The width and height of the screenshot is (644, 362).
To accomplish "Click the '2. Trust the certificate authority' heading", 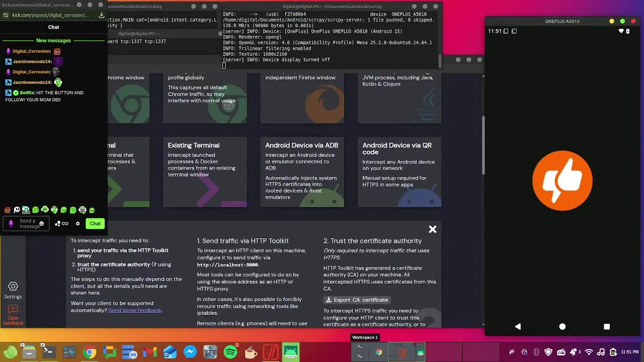I will point(372,241).
